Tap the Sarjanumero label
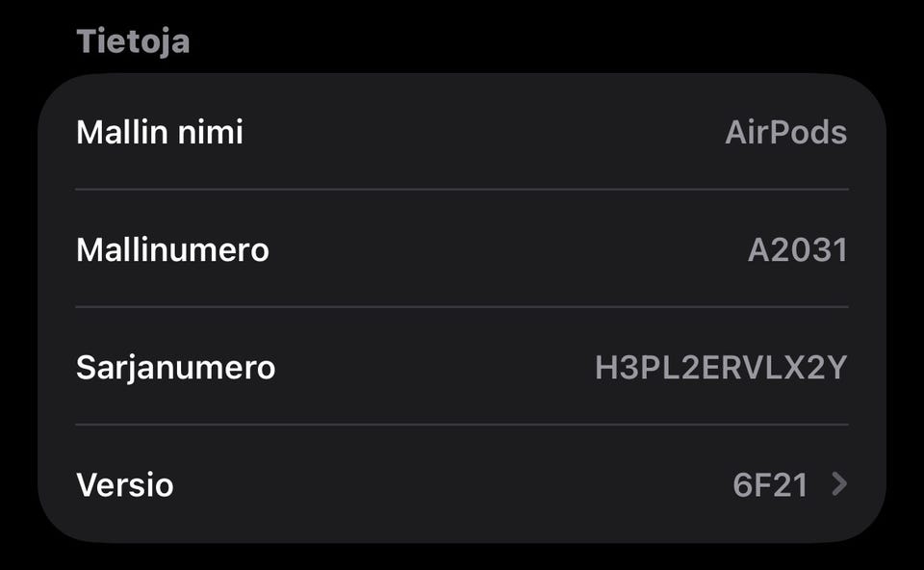This screenshot has width=924, height=570. coord(175,368)
